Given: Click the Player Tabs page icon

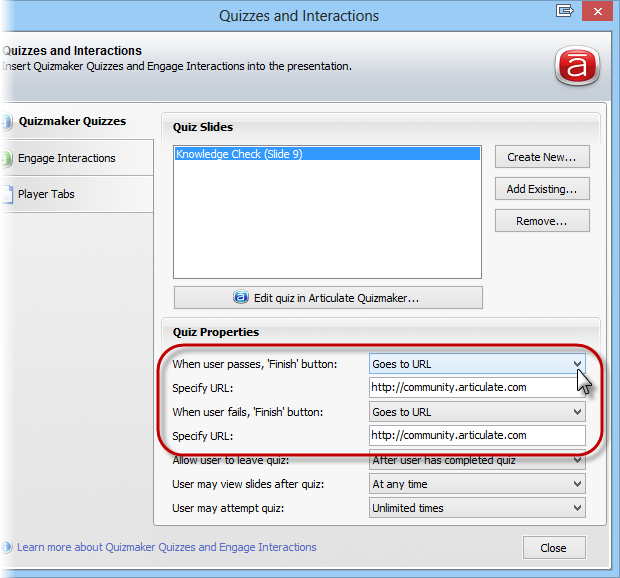Looking at the screenshot, I should (6, 194).
